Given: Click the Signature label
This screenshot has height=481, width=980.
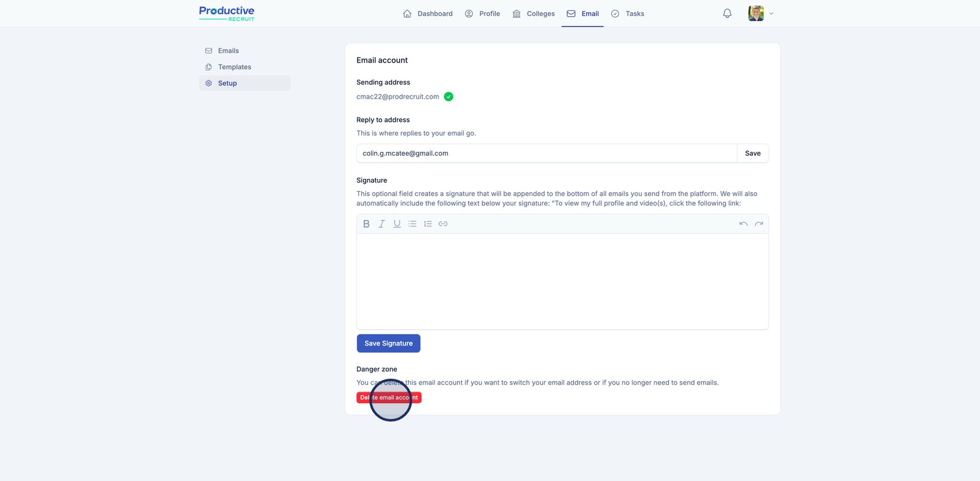Looking at the screenshot, I should click(372, 181).
